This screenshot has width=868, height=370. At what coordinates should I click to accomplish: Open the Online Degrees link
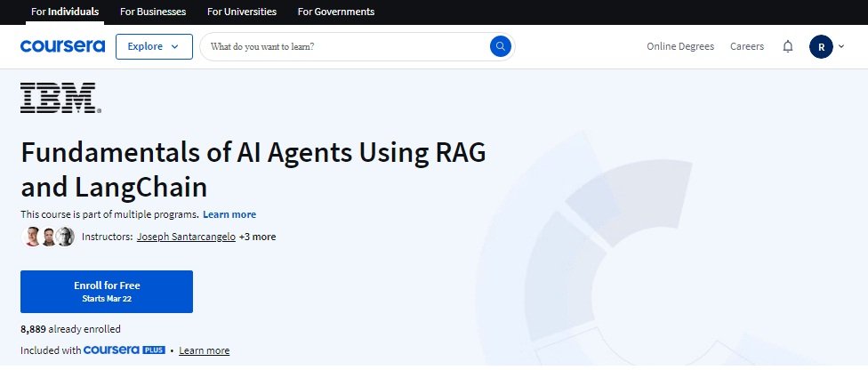[x=680, y=46]
